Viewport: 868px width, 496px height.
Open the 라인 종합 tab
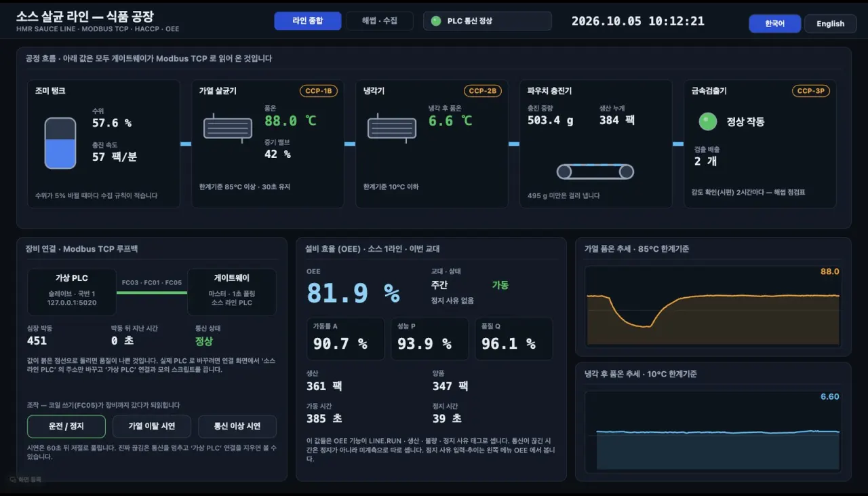(307, 21)
